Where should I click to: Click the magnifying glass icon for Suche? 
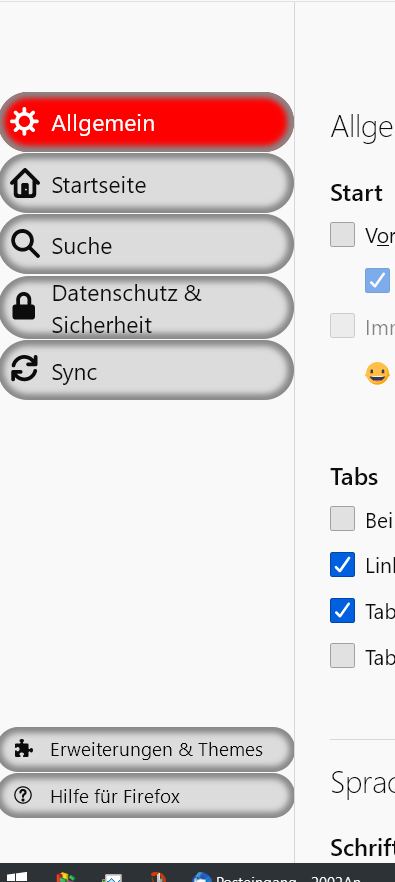click(24, 245)
